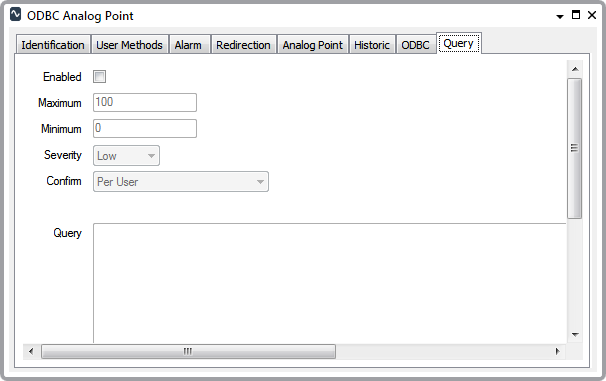Go to the Redirection tab
The image size is (606, 381).
pyautogui.click(x=243, y=45)
